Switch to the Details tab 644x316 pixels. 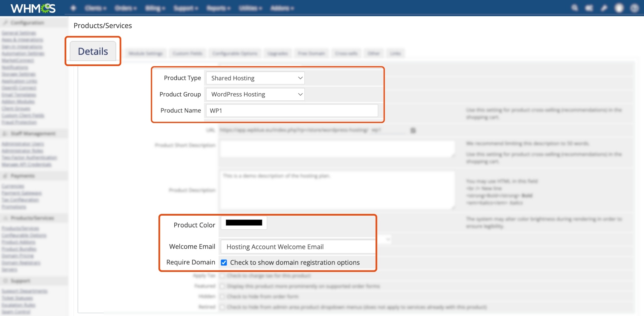pyautogui.click(x=93, y=52)
